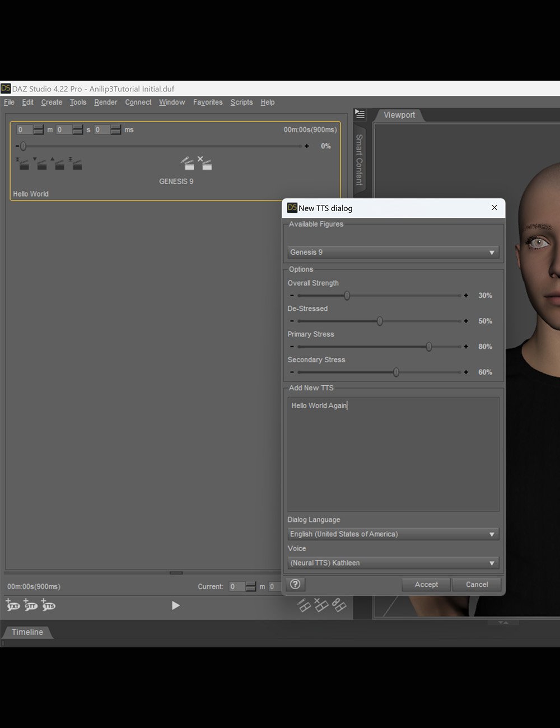Open the Available Figures dropdown showing Genesis 9
Viewport: 560px width, 728px height.
[392, 252]
